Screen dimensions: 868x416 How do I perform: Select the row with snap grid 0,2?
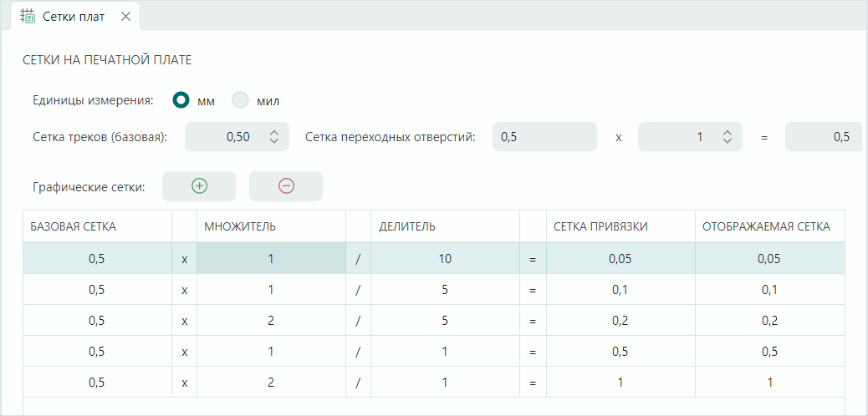[620, 321]
